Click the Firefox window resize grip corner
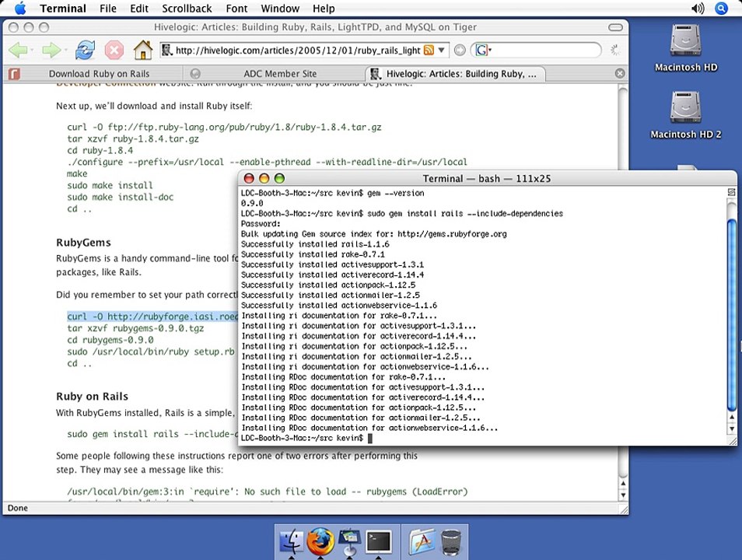 624,509
